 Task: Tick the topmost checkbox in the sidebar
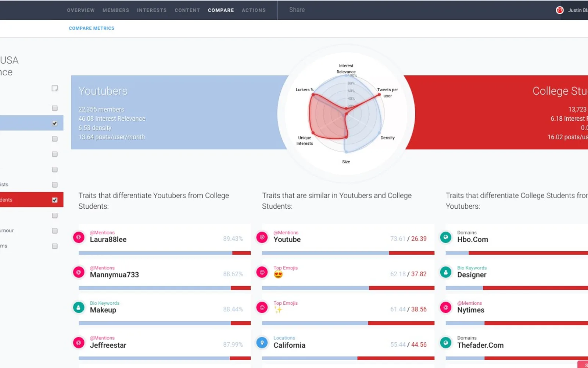tap(55, 88)
